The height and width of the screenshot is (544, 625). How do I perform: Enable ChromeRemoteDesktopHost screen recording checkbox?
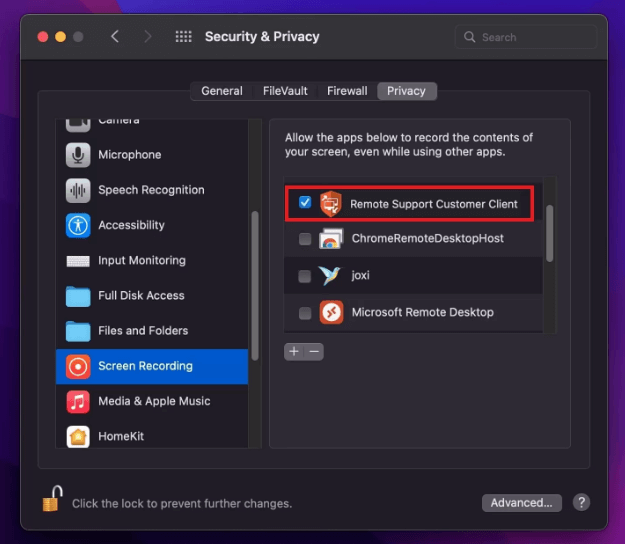click(x=305, y=239)
